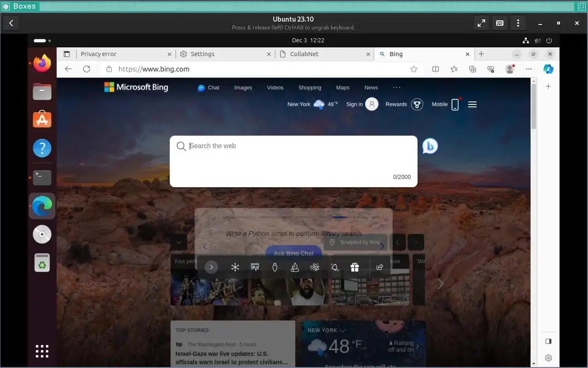Open the Collections toolbar icon

472,69
